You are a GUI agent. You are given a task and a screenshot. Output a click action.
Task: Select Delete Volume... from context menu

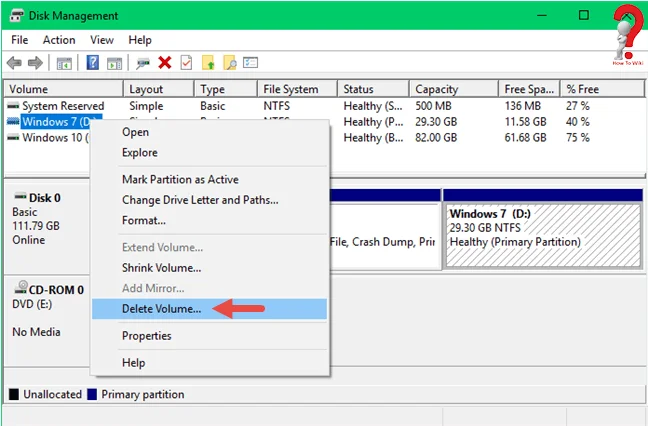click(x=161, y=309)
